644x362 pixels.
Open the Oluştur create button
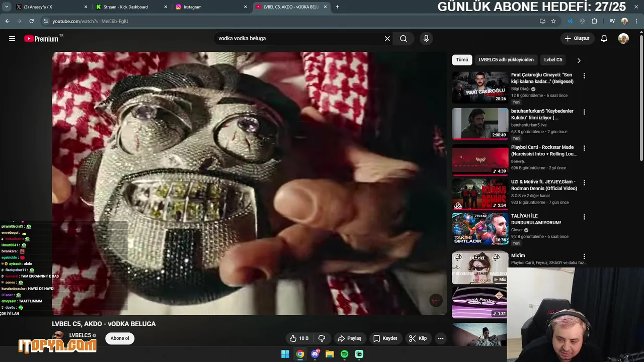(577, 39)
